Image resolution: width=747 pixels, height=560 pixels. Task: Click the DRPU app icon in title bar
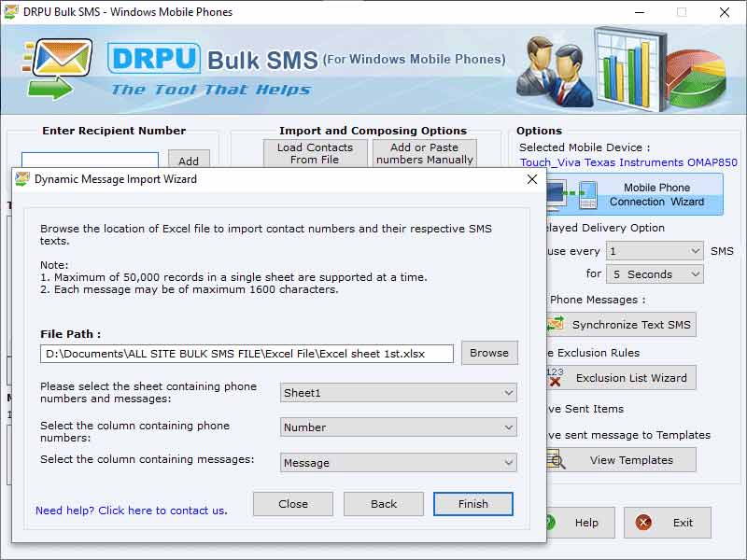(12, 12)
